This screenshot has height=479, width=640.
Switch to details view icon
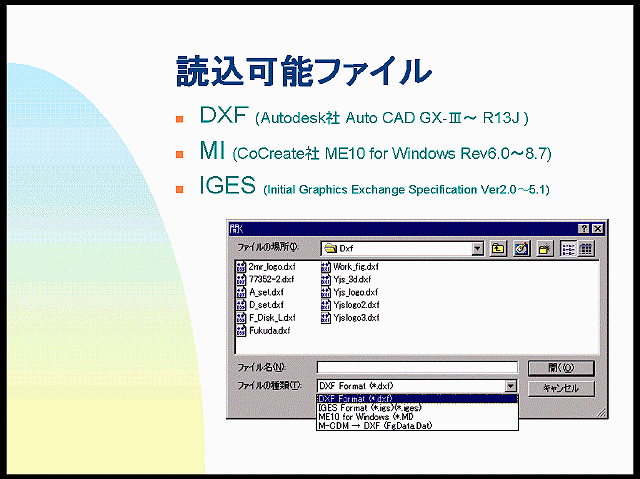586,248
